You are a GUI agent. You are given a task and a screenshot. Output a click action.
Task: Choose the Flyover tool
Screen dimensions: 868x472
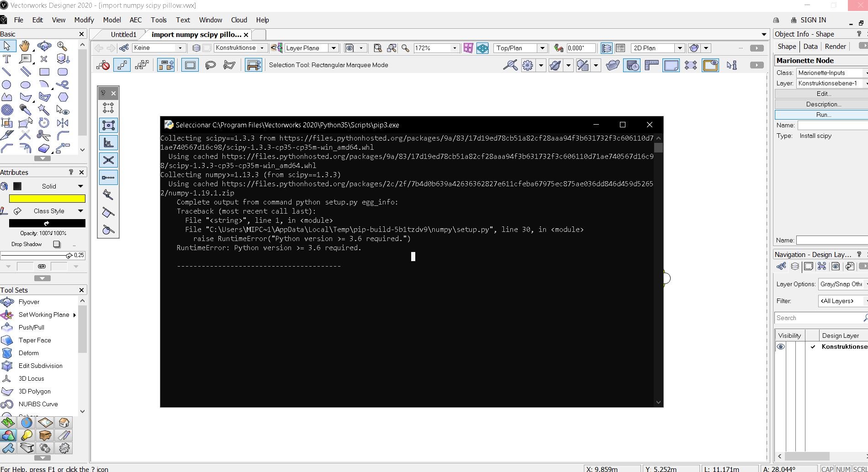[29, 302]
